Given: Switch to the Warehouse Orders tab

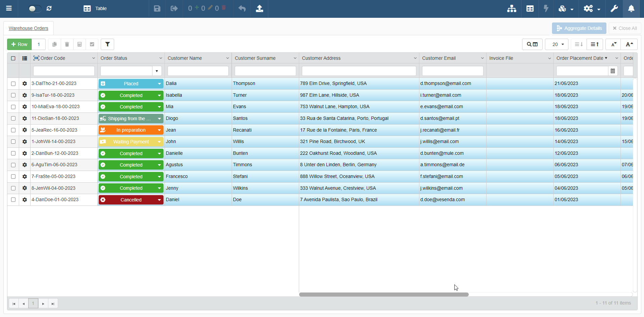Looking at the screenshot, I should 29,28.
